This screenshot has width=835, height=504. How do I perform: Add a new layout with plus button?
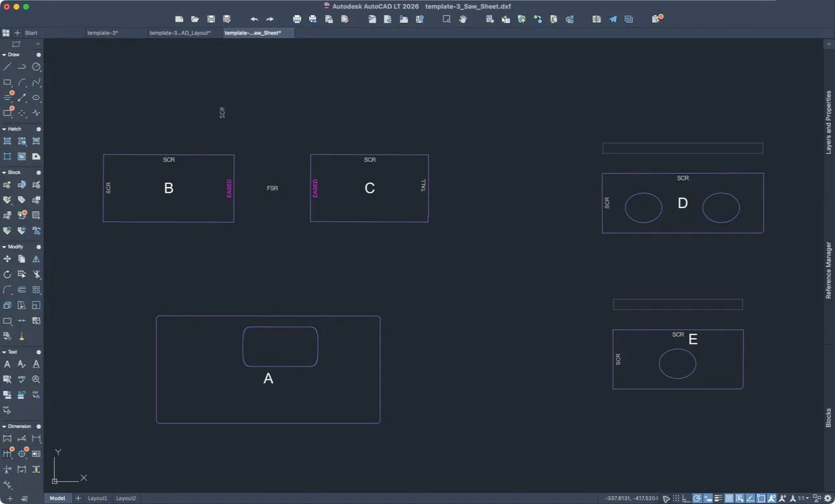click(x=78, y=499)
